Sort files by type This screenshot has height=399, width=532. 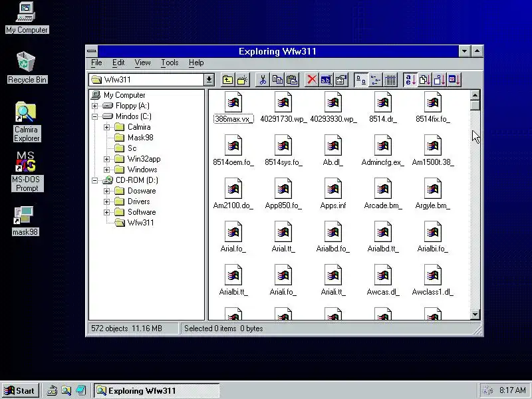(425, 80)
